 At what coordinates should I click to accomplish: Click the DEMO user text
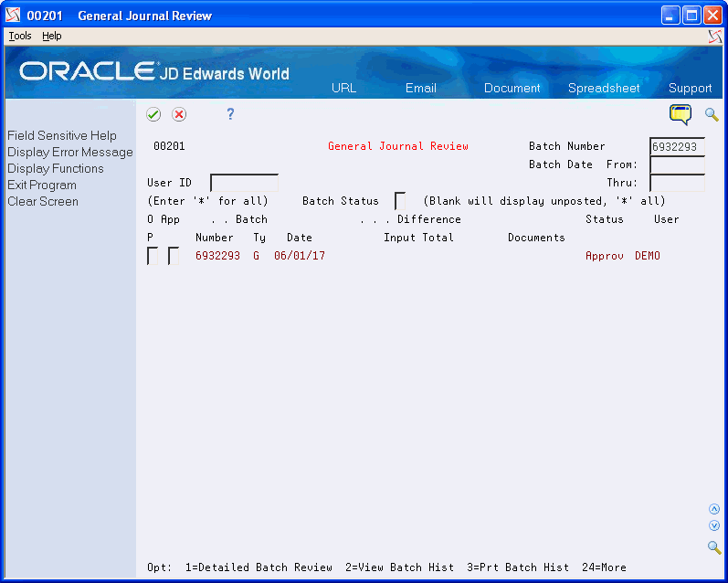click(648, 256)
